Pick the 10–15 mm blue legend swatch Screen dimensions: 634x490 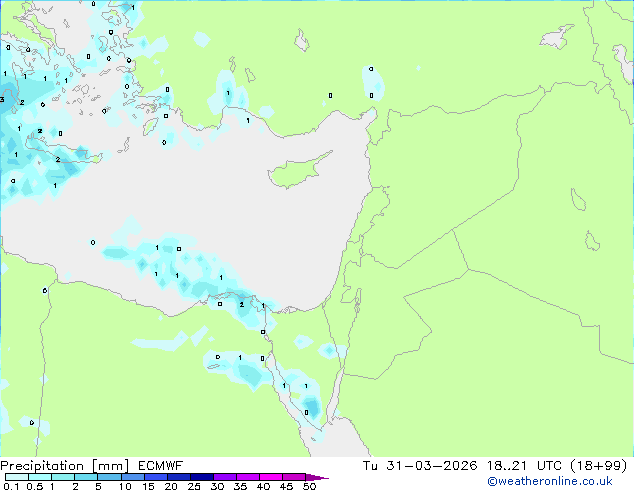pyautogui.click(x=132, y=477)
